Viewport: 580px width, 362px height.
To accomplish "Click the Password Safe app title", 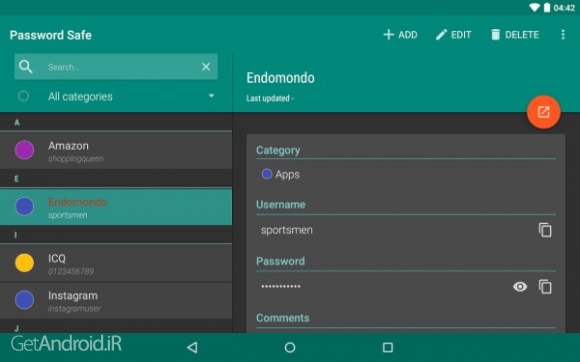I will (x=51, y=35).
